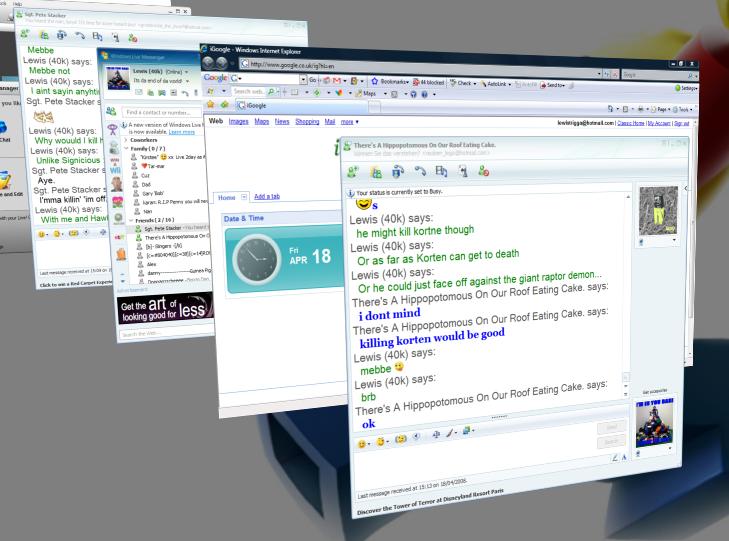Click share files icon in Hippopotomous chat toolbar
729x541 pixels.
click(x=376, y=172)
